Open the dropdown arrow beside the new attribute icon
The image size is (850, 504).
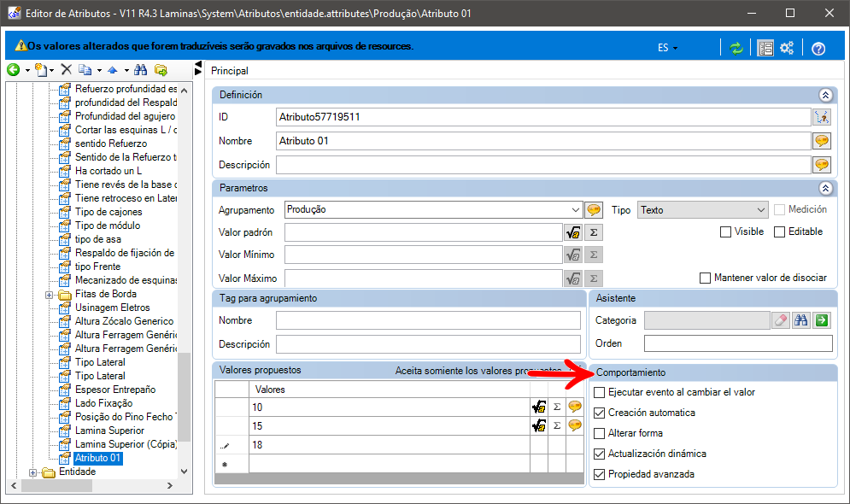coord(51,70)
